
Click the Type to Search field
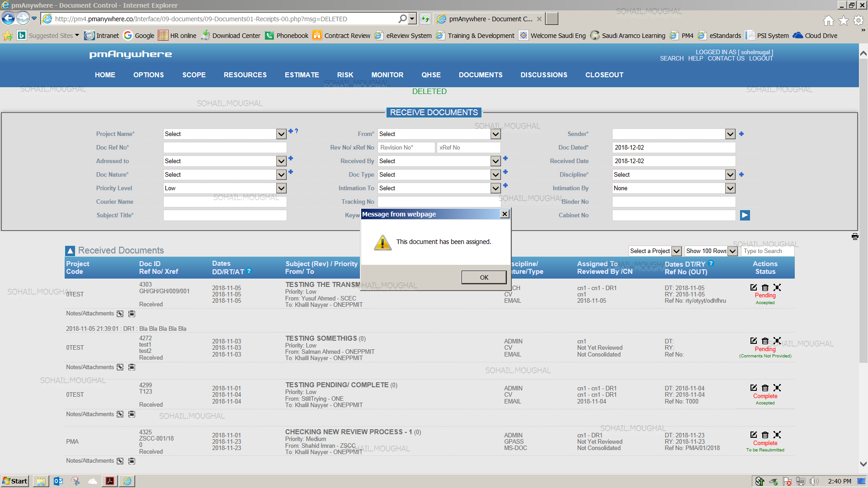767,251
